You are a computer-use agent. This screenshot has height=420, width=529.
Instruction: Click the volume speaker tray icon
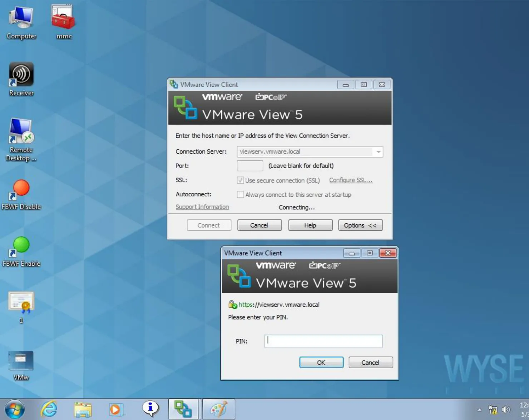[506, 410]
